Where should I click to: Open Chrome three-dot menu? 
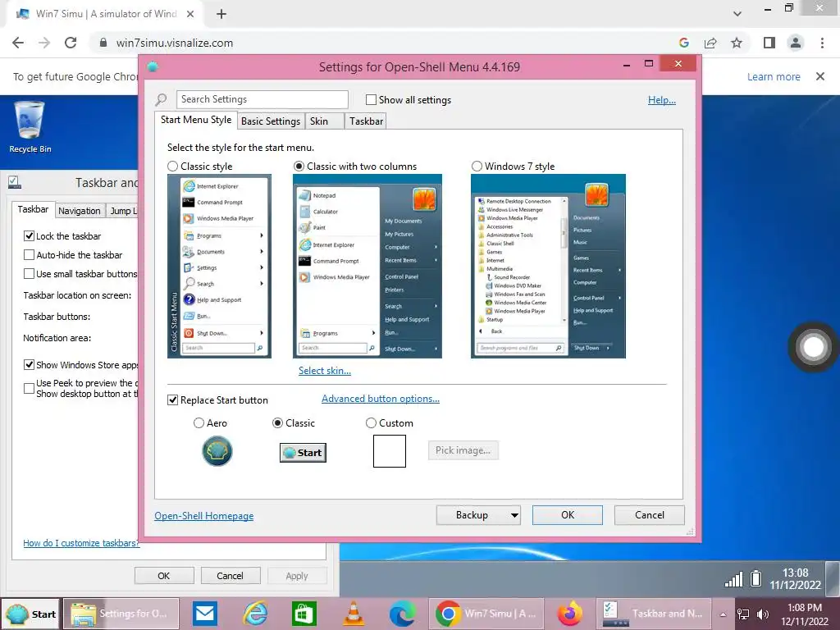pos(822,43)
